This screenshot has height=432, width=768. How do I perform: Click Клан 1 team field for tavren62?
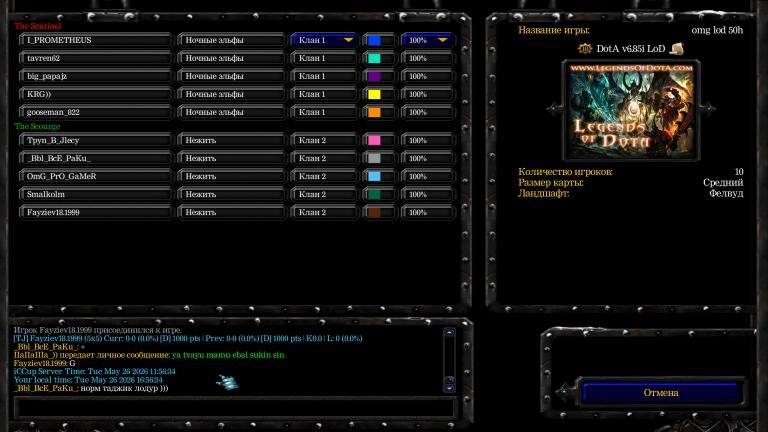point(324,58)
